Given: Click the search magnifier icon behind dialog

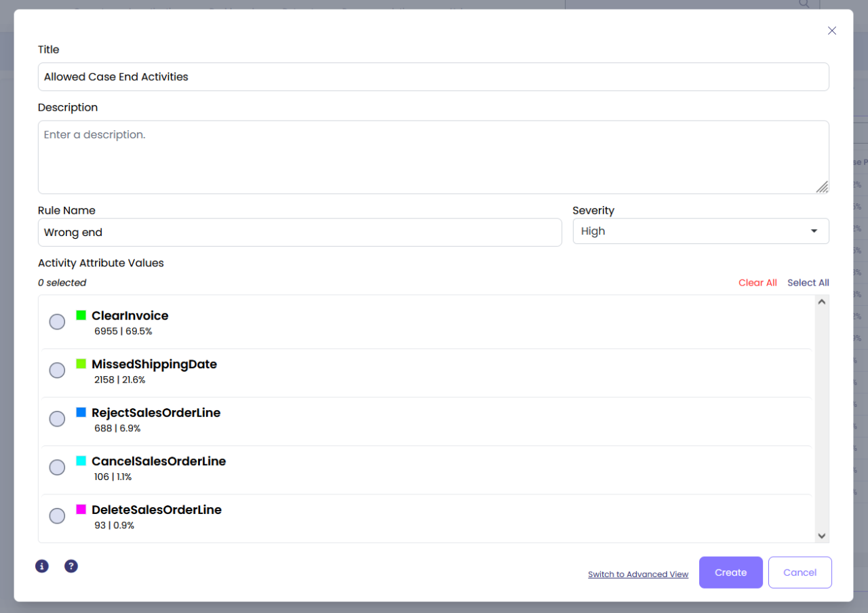Looking at the screenshot, I should point(804,4).
